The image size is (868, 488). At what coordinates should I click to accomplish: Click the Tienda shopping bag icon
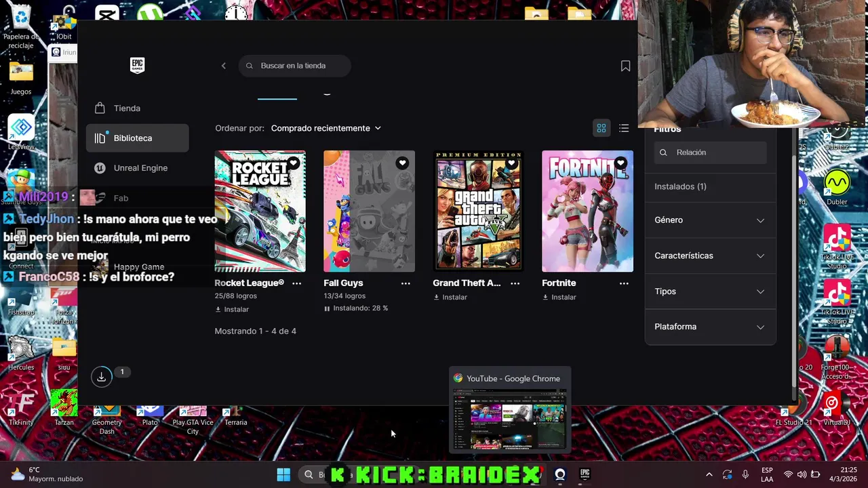(x=100, y=108)
